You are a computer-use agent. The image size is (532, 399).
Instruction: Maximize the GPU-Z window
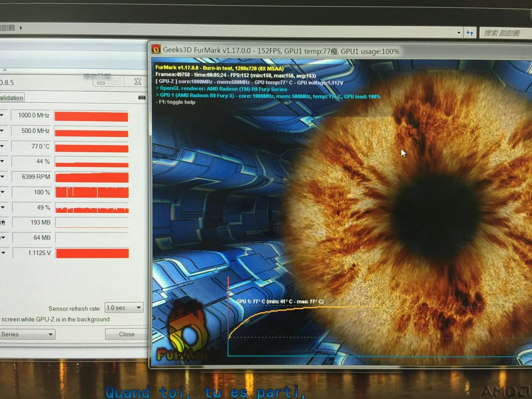[116, 81]
